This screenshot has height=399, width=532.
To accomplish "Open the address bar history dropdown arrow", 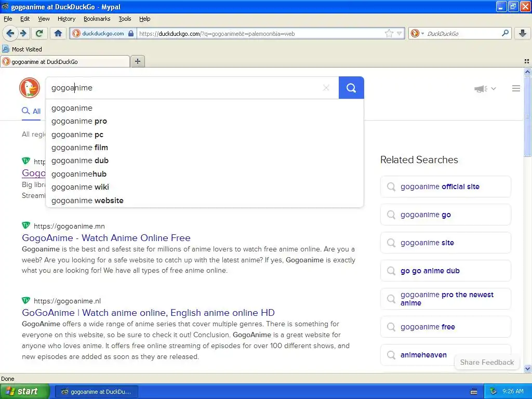I will (x=400, y=33).
